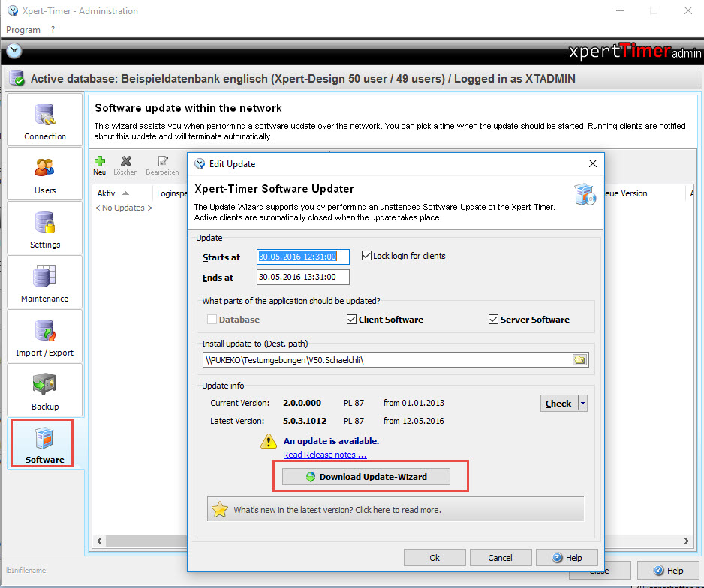Click the Neu (new update) toolbar icon
704x588 pixels.
(x=100, y=166)
